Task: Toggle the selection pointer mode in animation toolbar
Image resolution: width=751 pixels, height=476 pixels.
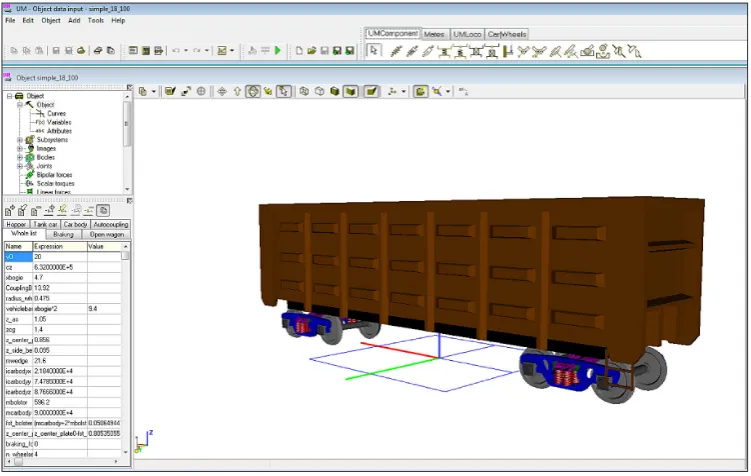Action: tap(284, 91)
